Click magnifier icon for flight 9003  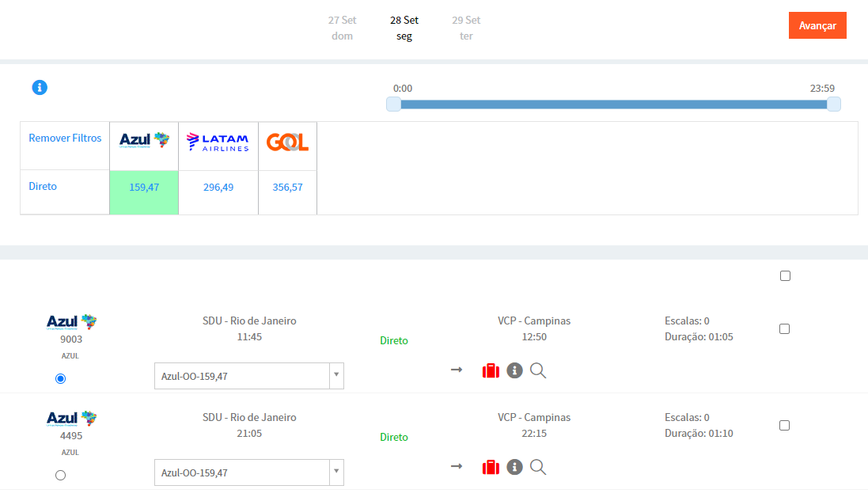click(x=537, y=370)
